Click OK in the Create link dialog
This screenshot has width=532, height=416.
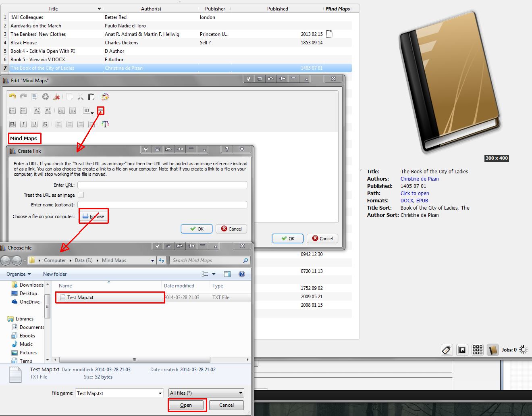197,229
